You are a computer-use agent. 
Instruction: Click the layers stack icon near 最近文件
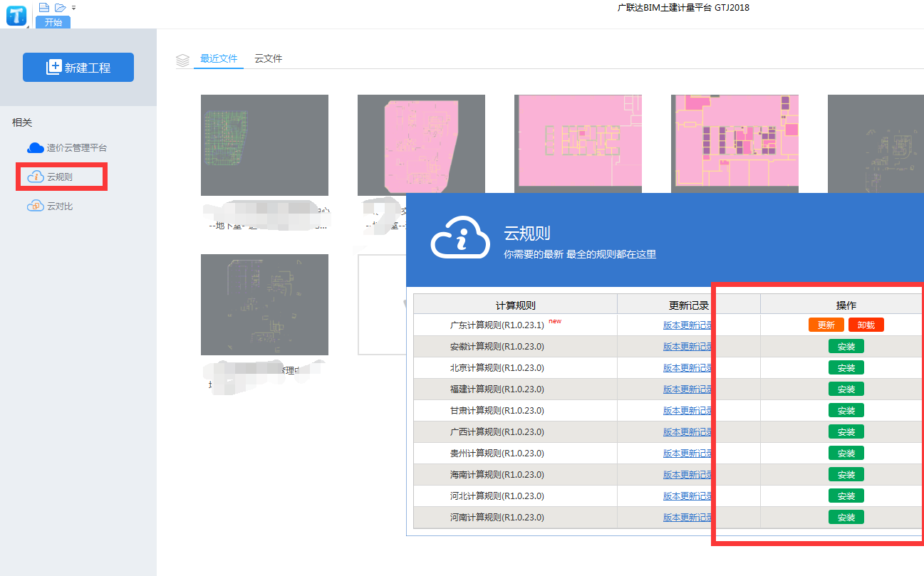pos(182,60)
